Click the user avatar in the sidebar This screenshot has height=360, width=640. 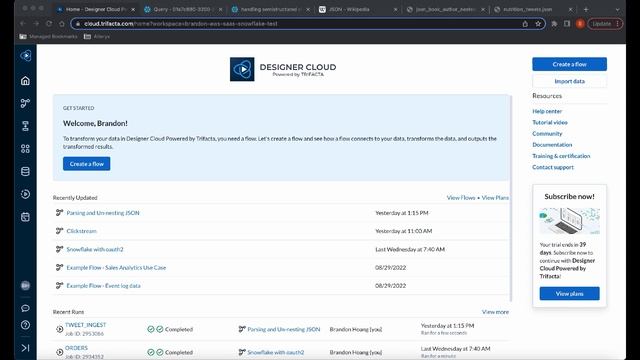(25, 286)
